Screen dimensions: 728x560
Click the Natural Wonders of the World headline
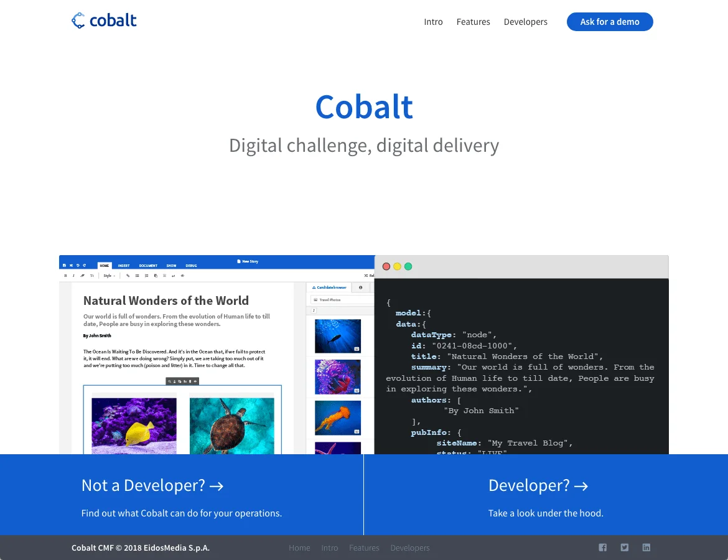pyautogui.click(x=166, y=301)
